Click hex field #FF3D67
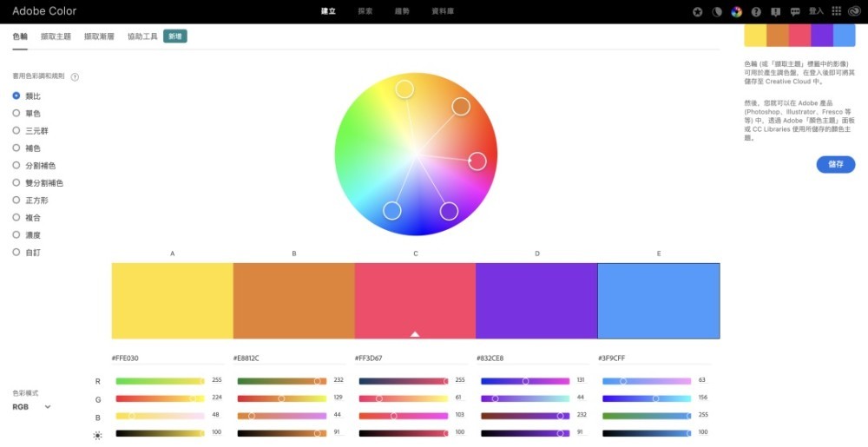 click(411, 358)
